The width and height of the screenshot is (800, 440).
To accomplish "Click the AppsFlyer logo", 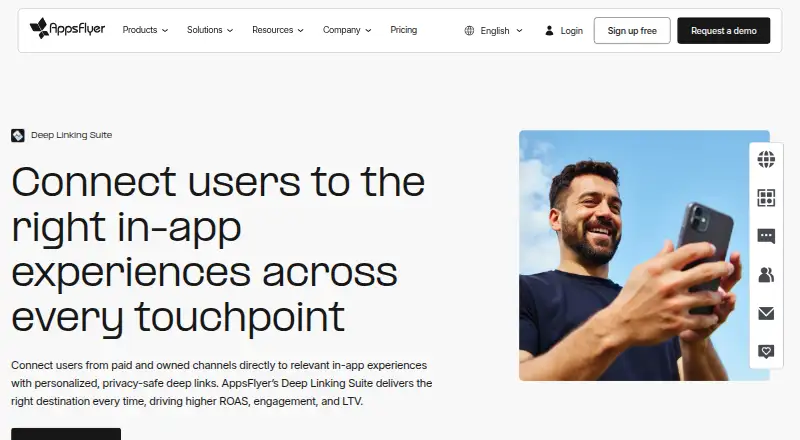I will (67, 29).
